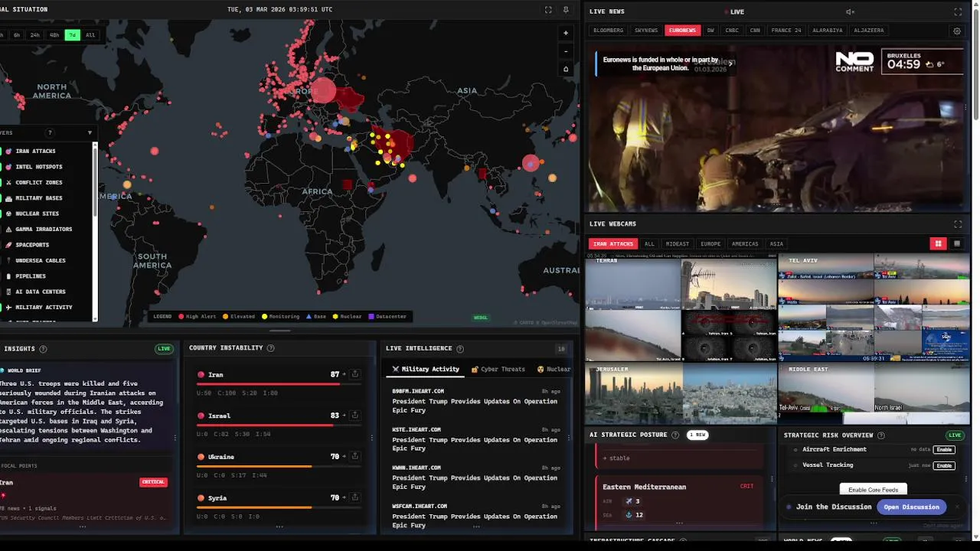Switch webcams to list view

click(956, 243)
